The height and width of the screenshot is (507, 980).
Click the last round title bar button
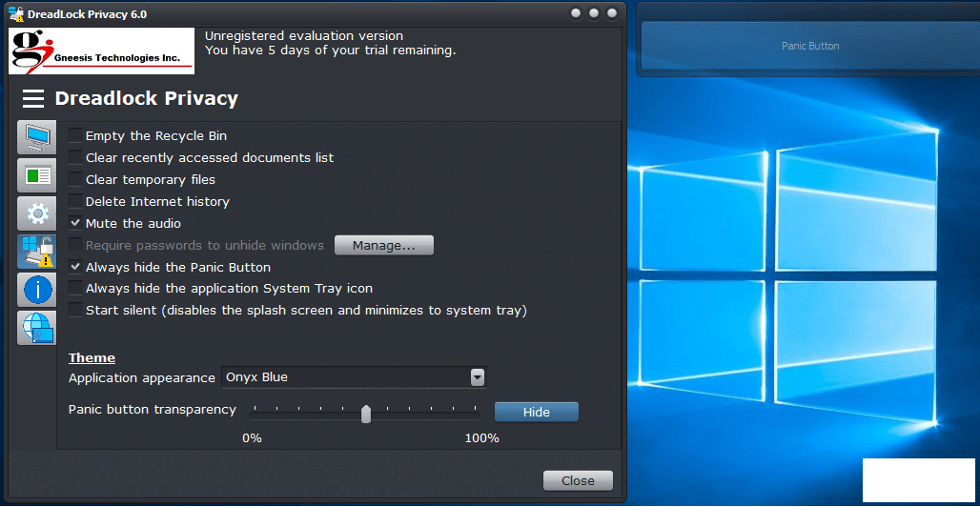612,13
